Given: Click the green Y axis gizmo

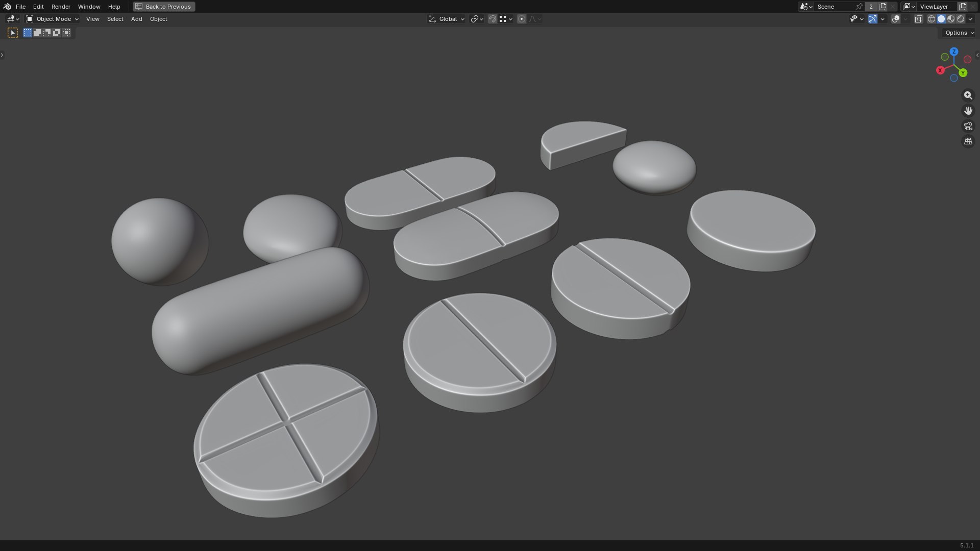Looking at the screenshot, I should (963, 73).
